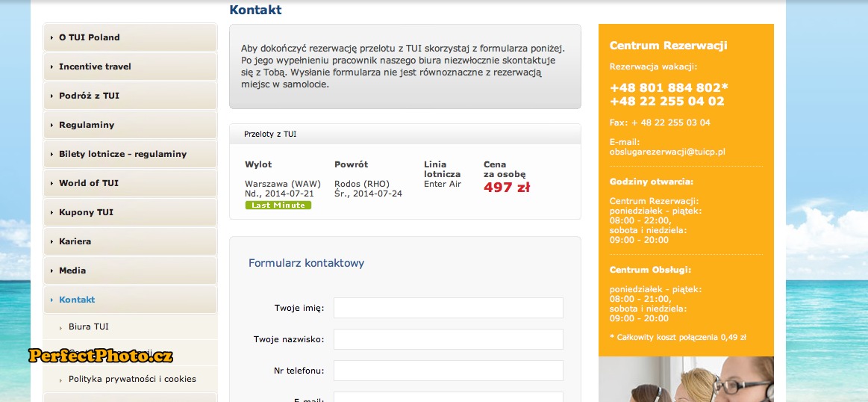Click the Godziny otwarcia heading

[652, 182]
